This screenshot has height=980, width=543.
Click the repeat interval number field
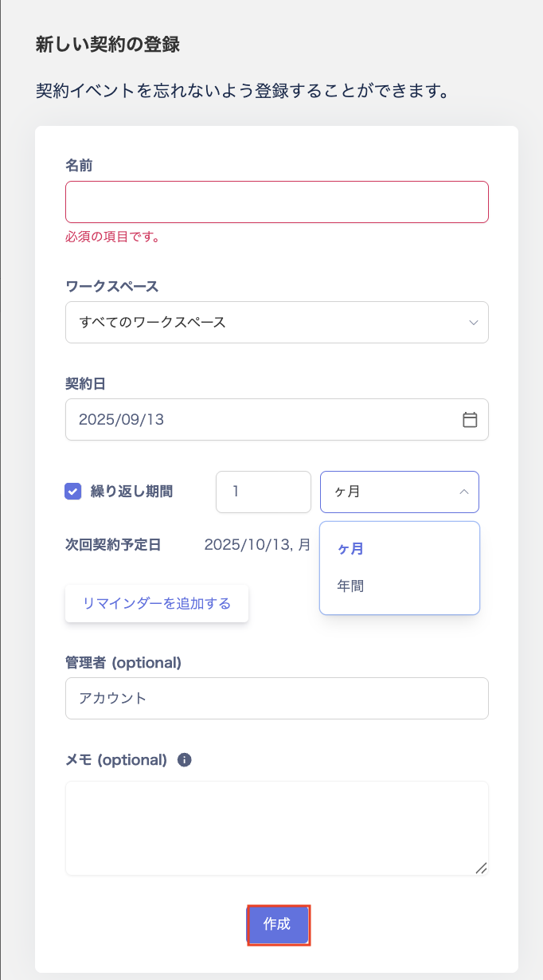pyautogui.click(x=263, y=492)
